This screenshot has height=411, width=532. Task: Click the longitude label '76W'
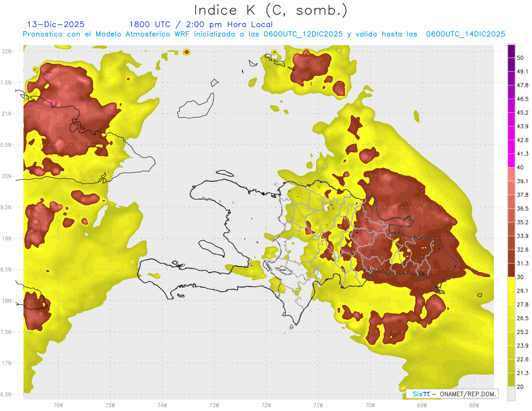(x=58, y=405)
